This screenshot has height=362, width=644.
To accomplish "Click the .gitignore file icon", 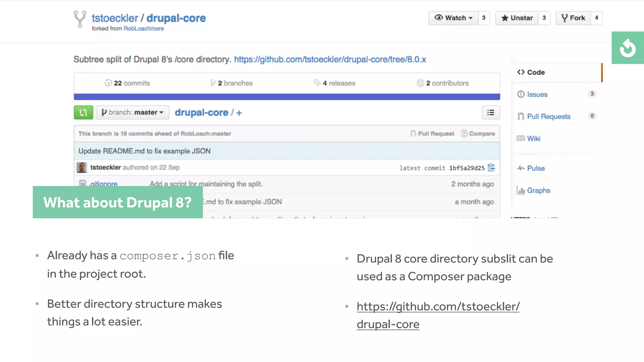I will click(x=83, y=183).
